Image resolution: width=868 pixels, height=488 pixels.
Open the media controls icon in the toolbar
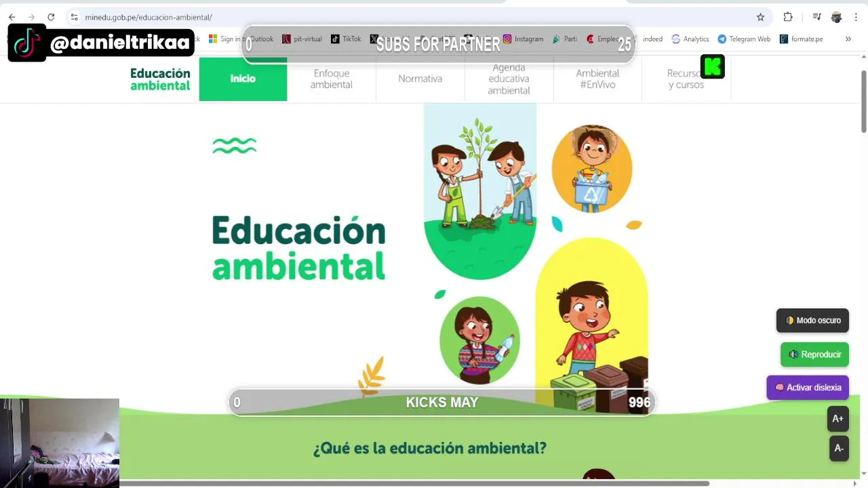[817, 17]
